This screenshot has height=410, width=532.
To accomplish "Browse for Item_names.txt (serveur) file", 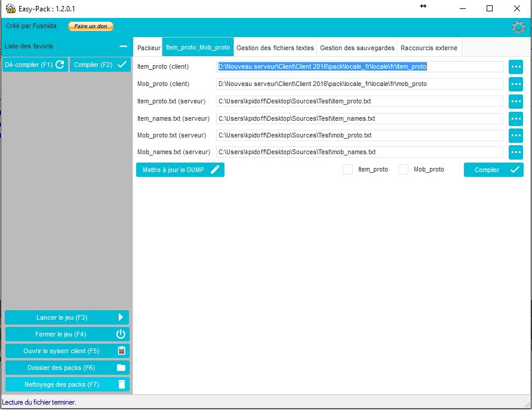I will tap(516, 118).
